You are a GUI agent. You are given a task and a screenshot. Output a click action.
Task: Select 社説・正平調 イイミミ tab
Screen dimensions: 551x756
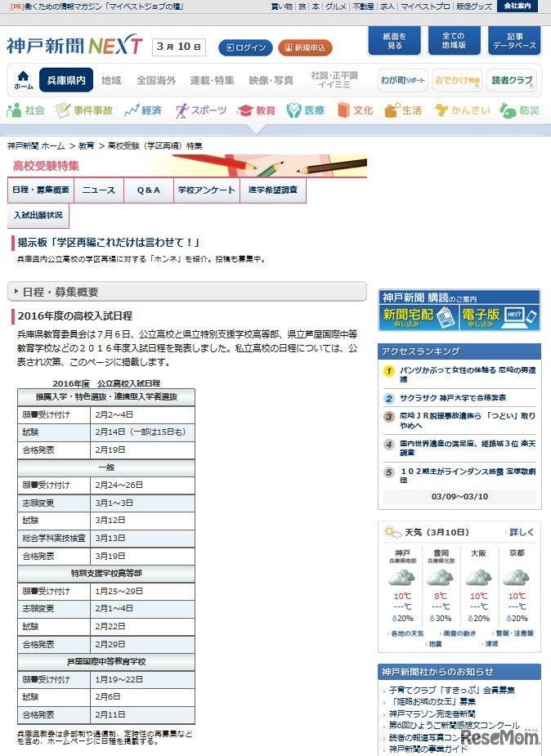click(334, 79)
